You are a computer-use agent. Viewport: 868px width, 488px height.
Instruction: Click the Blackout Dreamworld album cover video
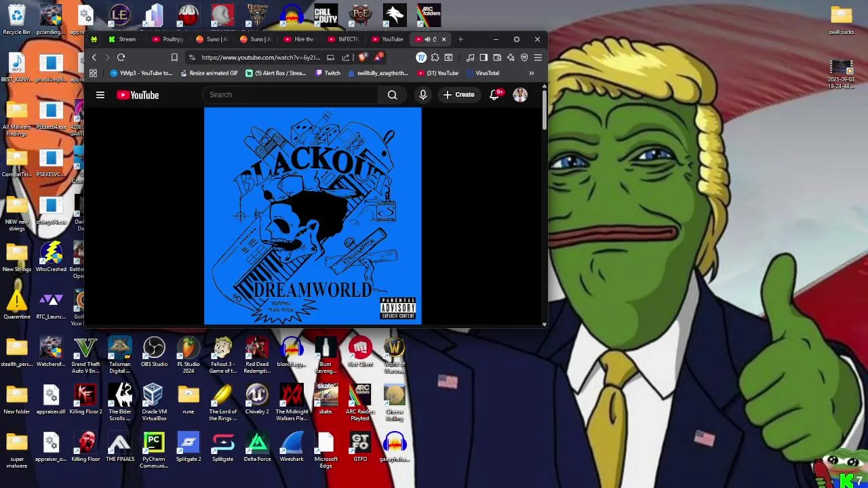click(x=313, y=216)
